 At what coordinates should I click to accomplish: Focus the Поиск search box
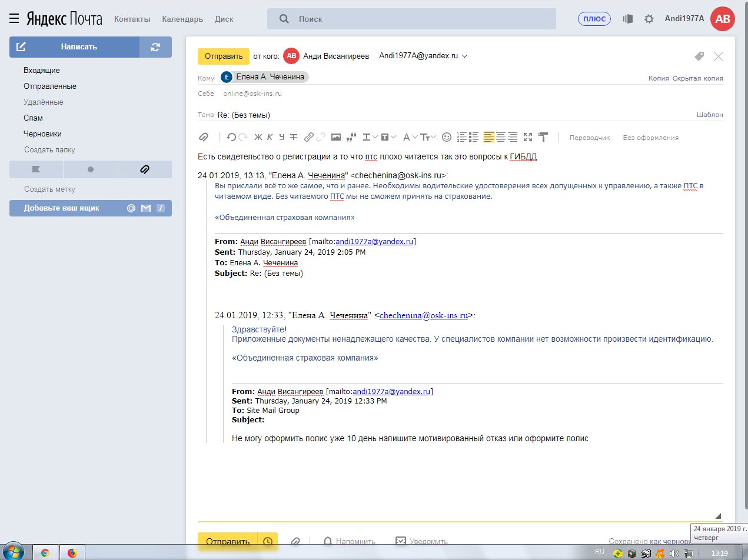411,19
